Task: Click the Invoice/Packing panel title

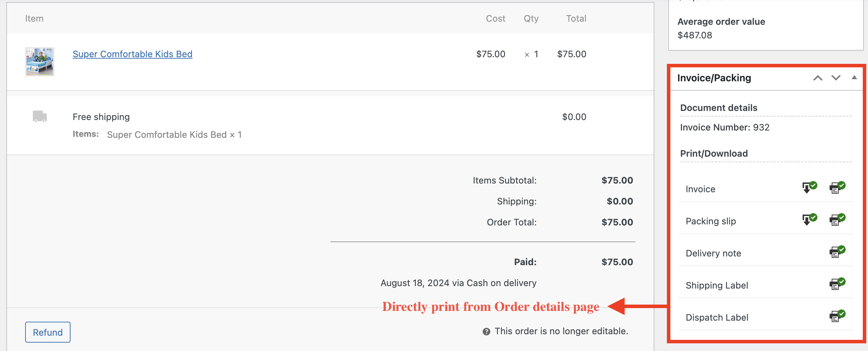Action: [x=714, y=78]
